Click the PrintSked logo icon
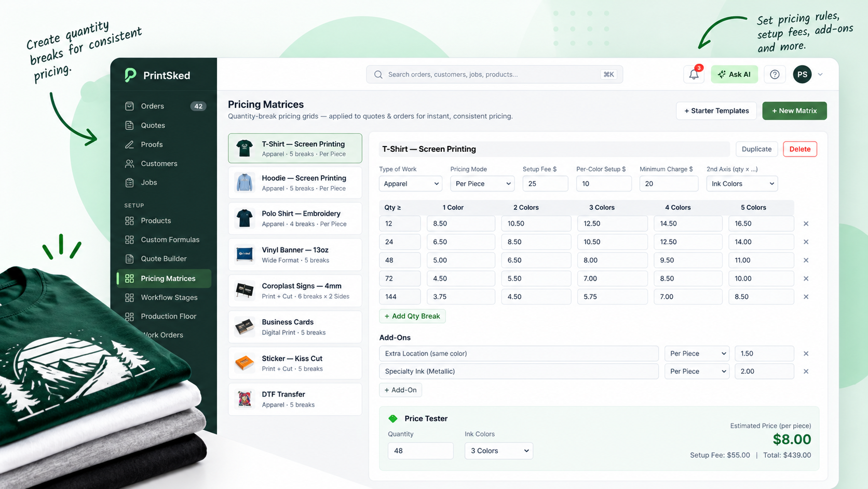 (x=130, y=75)
